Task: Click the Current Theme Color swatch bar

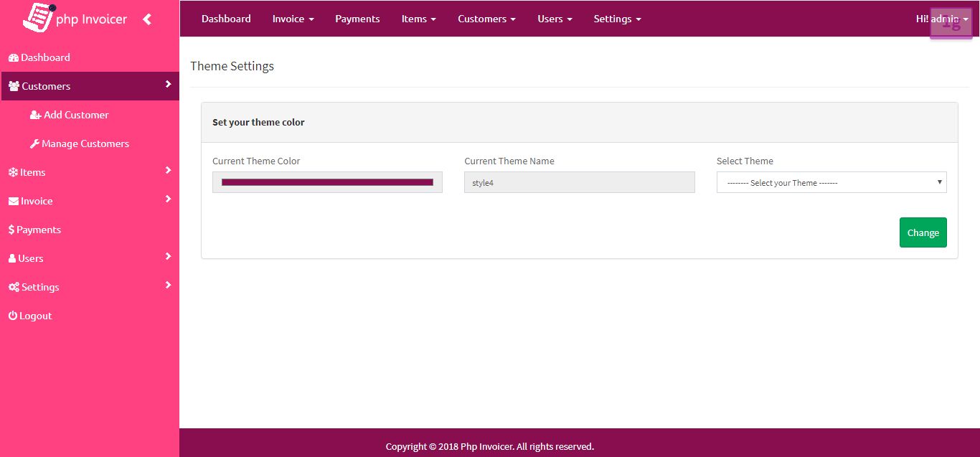Action: click(327, 182)
